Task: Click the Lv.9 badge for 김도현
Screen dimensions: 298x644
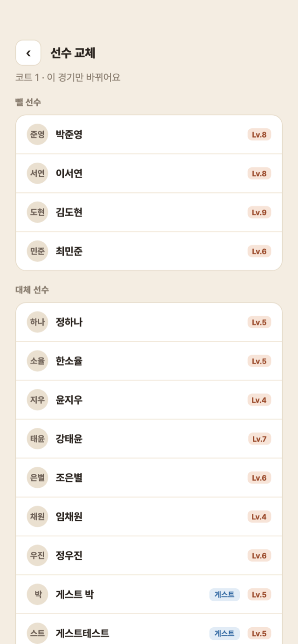Action: [x=259, y=212]
